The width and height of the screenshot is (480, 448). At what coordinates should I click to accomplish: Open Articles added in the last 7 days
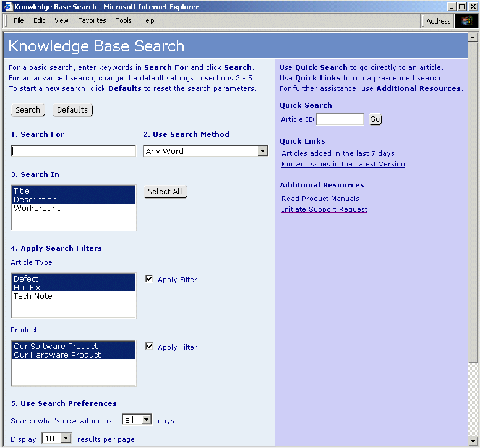[x=338, y=153]
